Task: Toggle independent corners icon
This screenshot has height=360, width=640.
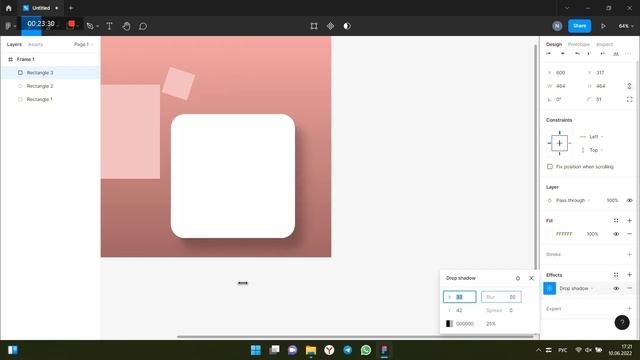Action: (629, 99)
